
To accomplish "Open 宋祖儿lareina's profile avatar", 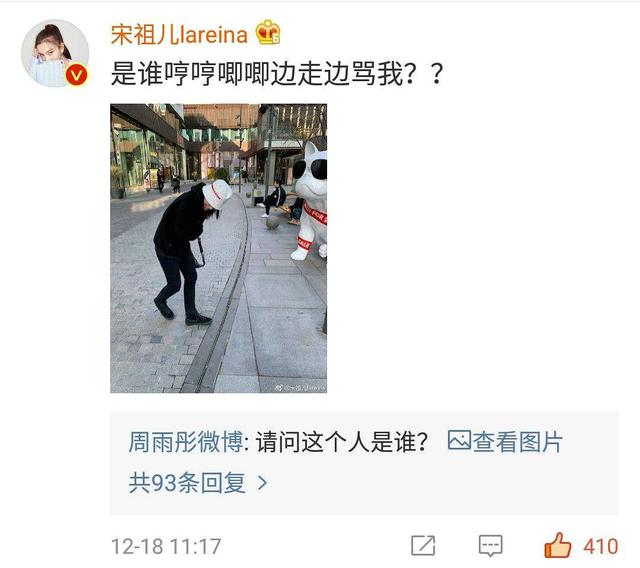I will (55, 53).
